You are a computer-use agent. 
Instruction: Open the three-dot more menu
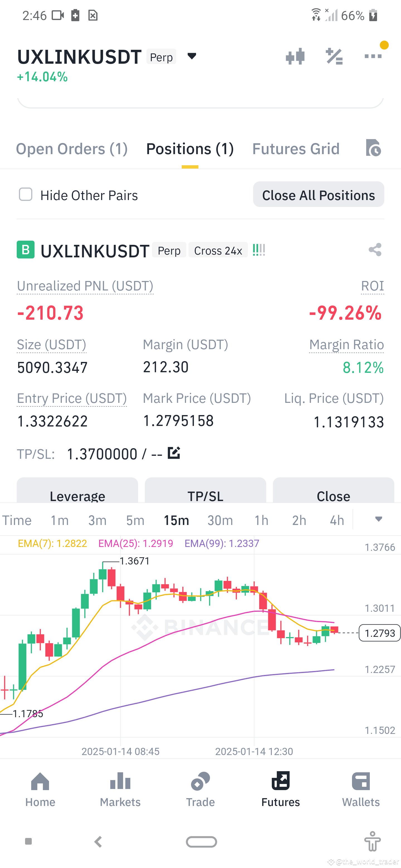pyautogui.click(x=373, y=56)
